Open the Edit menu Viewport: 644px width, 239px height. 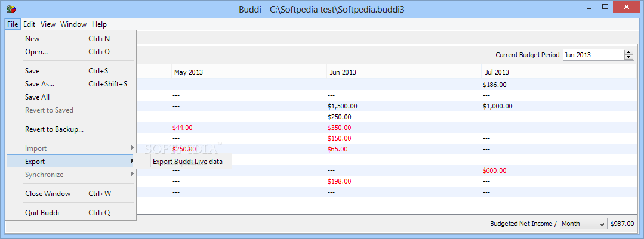coord(29,24)
